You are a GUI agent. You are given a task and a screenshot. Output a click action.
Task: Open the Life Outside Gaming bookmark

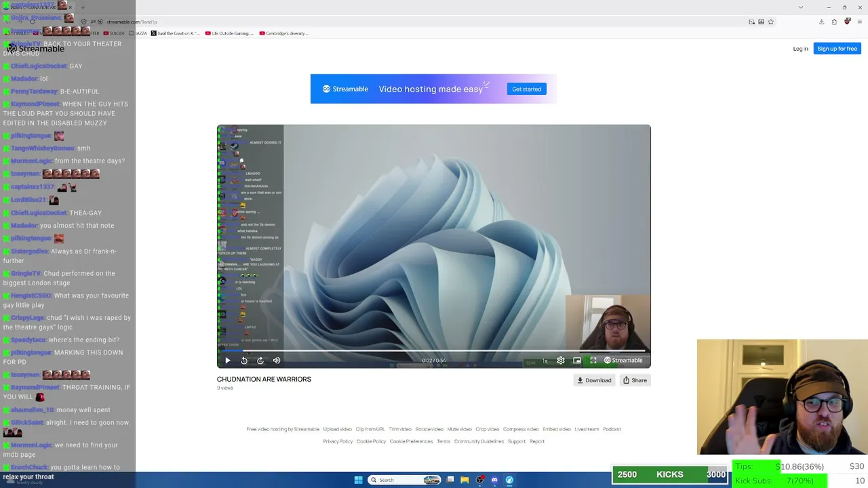(229, 33)
